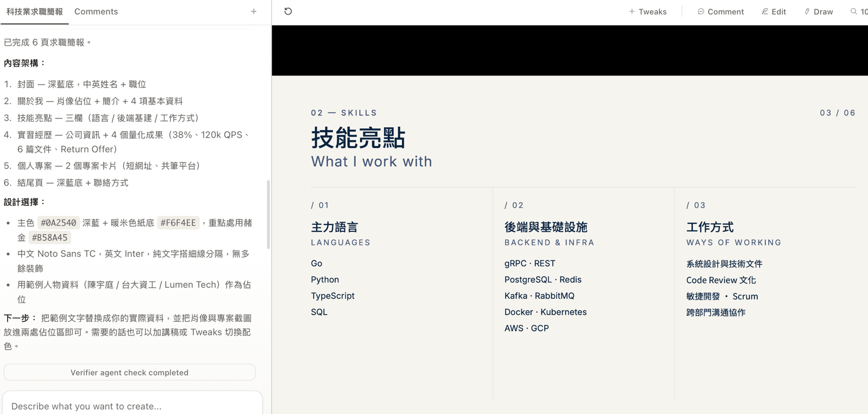Focus the Describe what you want to create field
Viewport: 868px width, 414px height.
[x=132, y=406]
